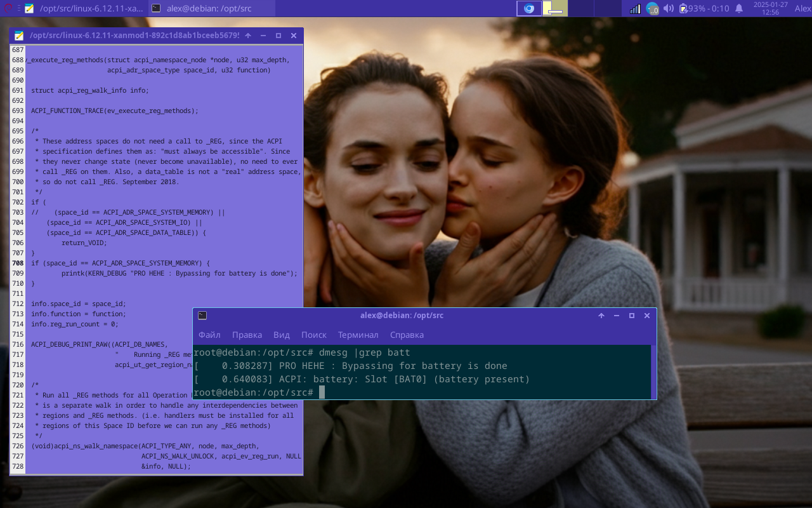
Task: Open the notifications bell icon
Action: (739, 8)
